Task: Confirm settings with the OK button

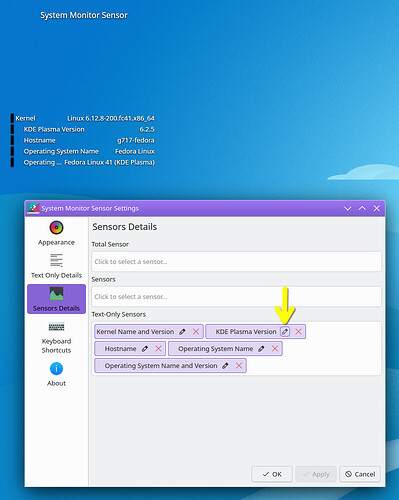Action: [272, 474]
